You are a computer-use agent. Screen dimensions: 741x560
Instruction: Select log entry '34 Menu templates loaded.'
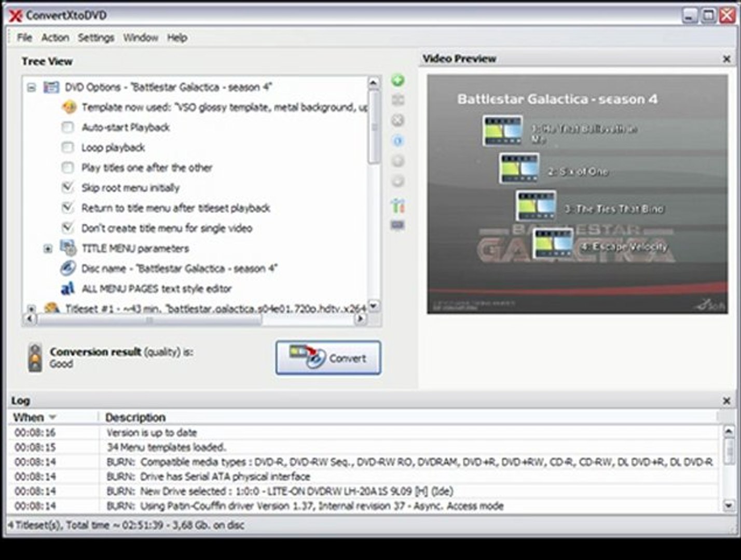pyautogui.click(x=166, y=447)
